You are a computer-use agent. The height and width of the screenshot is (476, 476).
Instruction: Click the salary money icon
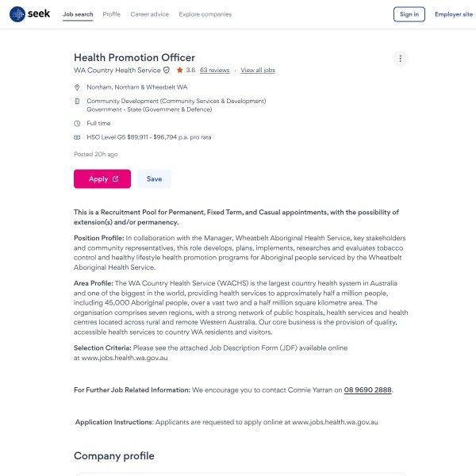(77, 137)
